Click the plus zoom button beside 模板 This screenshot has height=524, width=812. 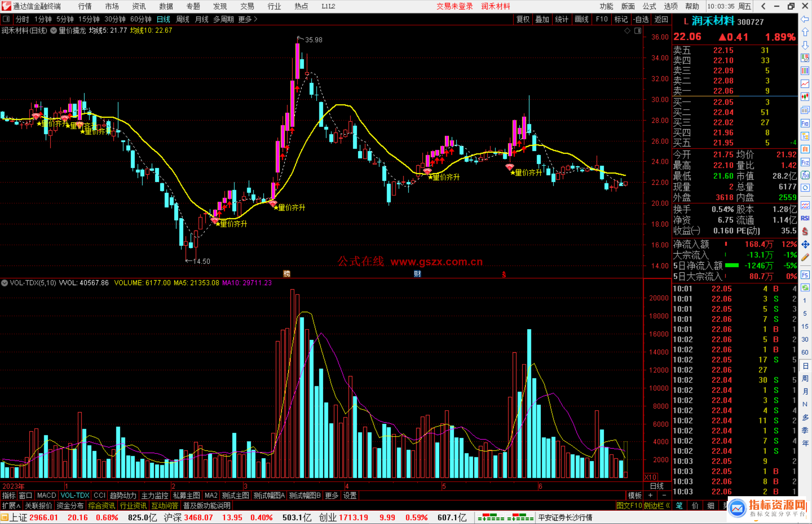pyautogui.click(x=650, y=496)
